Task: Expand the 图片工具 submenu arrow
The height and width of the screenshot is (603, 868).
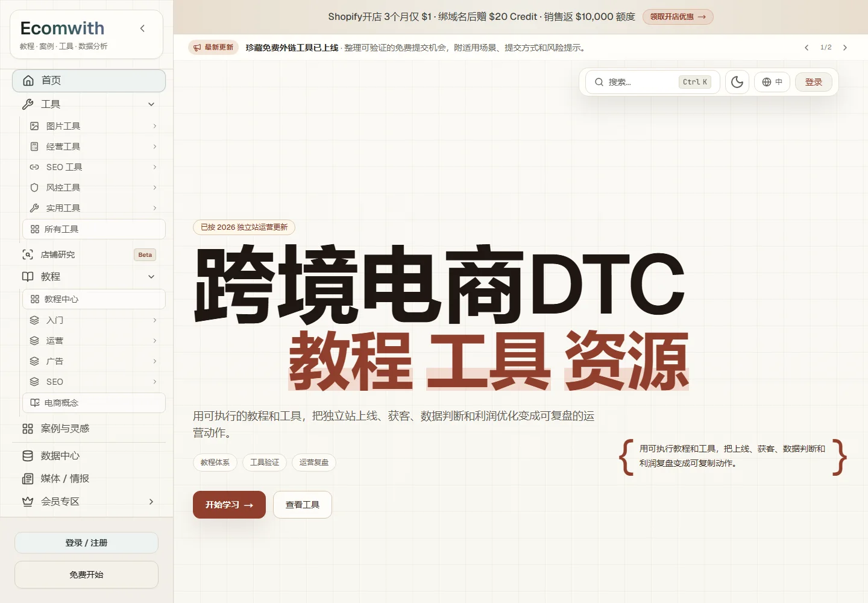Action: 155,126
